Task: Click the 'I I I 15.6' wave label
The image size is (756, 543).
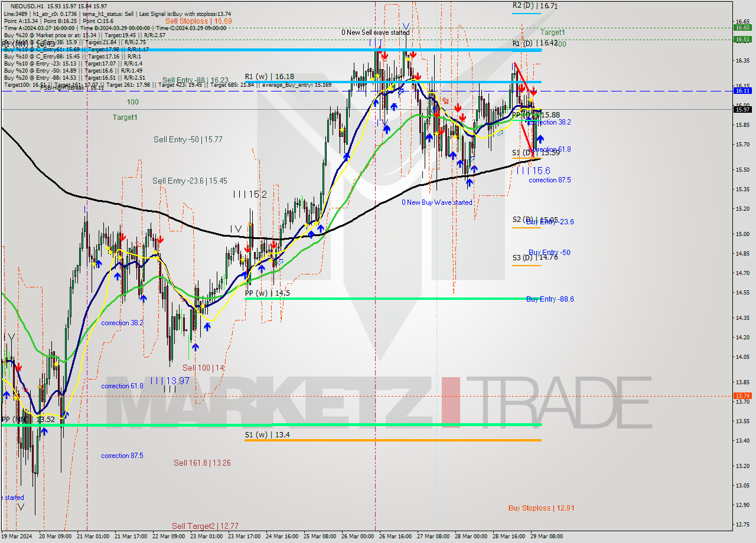Action: click(x=533, y=171)
